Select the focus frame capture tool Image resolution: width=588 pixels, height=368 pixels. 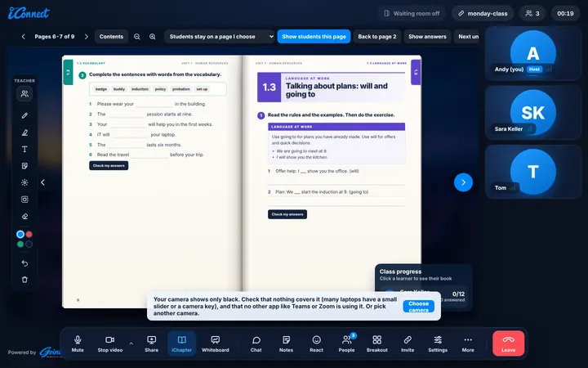[24, 200]
